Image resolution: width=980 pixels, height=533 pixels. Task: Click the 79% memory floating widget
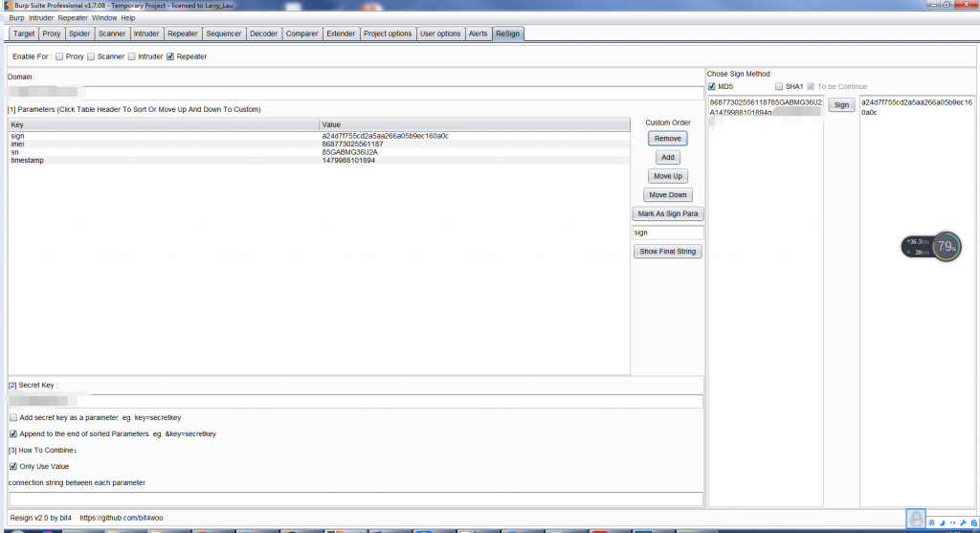pyautogui.click(x=946, y=246)
